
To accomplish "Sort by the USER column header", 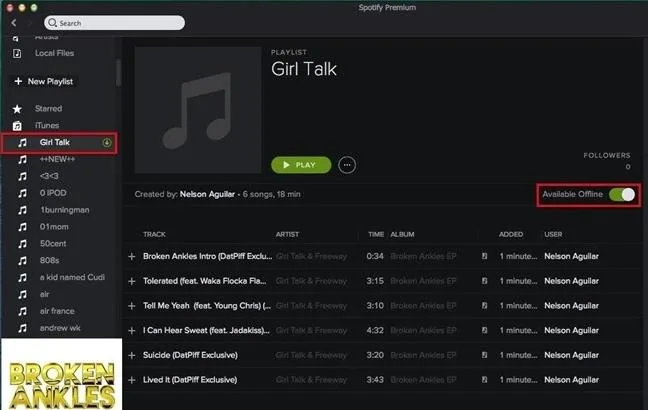I will (x=553, y=234).
